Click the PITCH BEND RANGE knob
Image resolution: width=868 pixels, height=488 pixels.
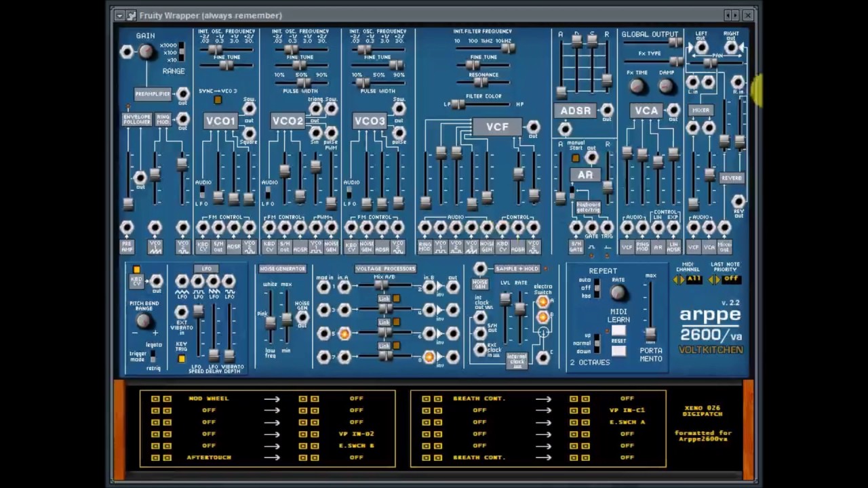tap(144, 321)
